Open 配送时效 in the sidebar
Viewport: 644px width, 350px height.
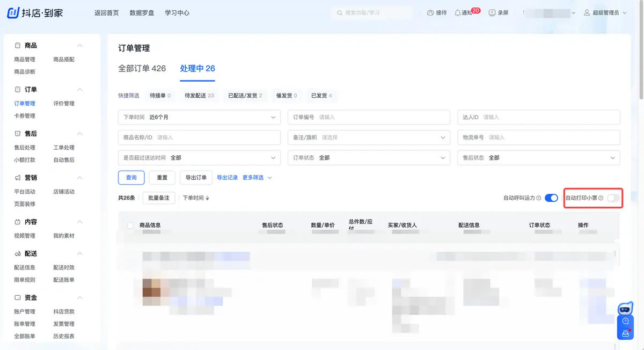64,267
